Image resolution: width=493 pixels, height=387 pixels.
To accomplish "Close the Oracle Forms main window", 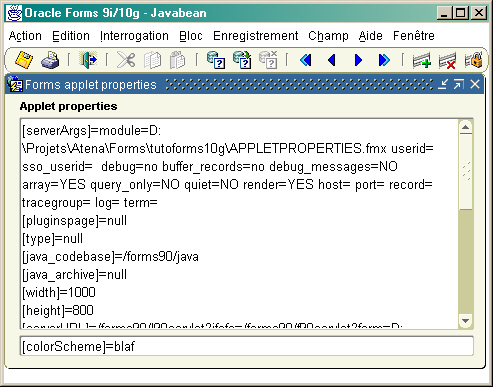I will (479, 13).
